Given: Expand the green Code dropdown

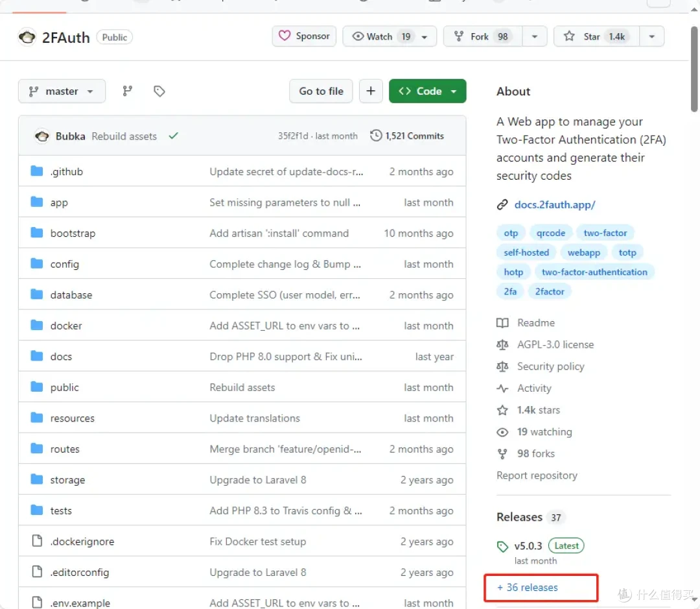Looking at the screenshot, I should [427, 91].
